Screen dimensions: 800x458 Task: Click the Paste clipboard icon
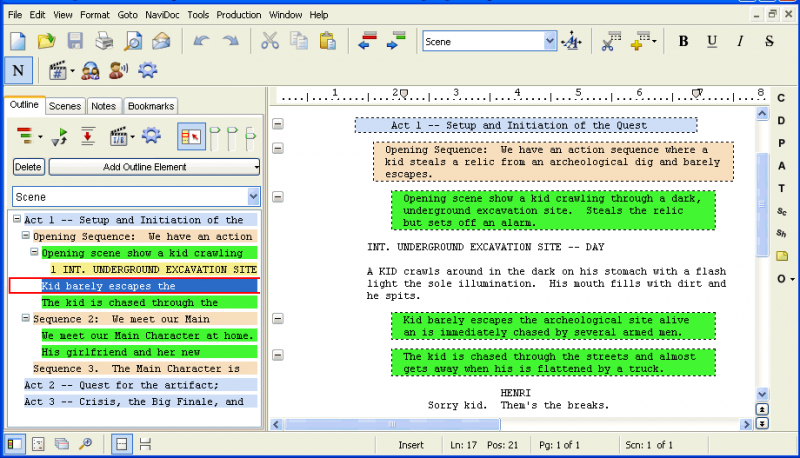tap(327, 41)
